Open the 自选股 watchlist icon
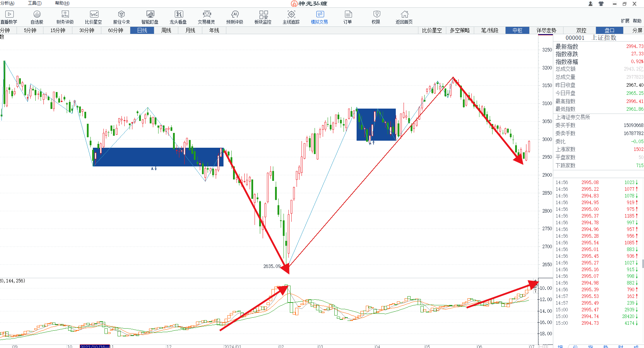Screen dimensions: 644x348 coord(37,17)
